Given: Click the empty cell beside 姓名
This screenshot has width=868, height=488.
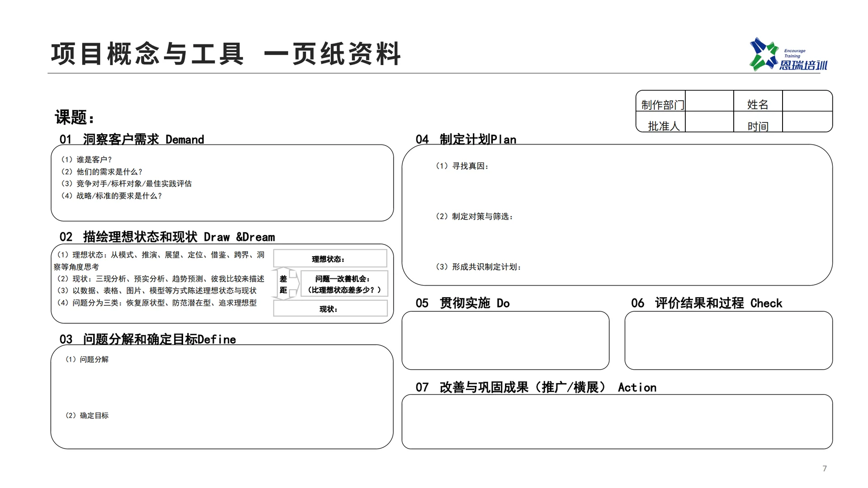Looking at the screenshot, I should click(x=807, y=101).
